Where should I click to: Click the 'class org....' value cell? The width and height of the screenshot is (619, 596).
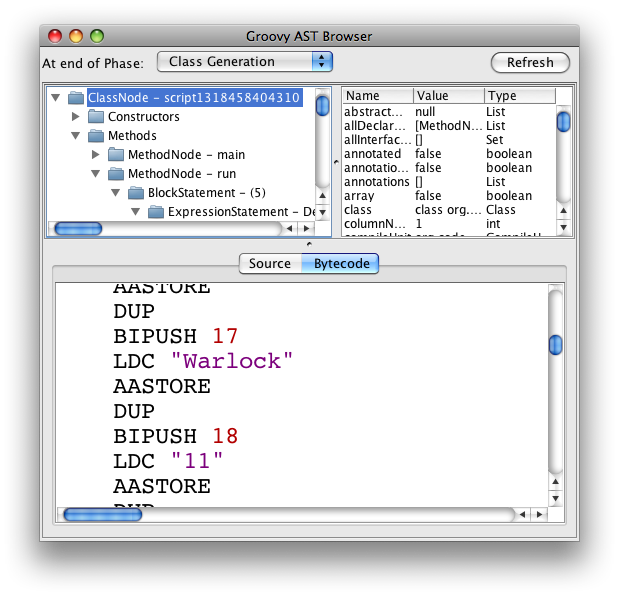(x=448, y=210)
